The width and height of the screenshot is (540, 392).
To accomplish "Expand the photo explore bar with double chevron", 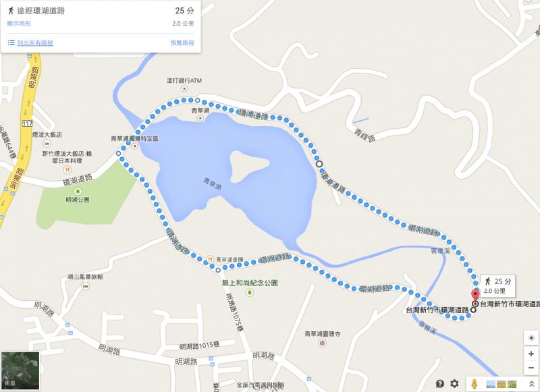I will click(x=531, y=384).
